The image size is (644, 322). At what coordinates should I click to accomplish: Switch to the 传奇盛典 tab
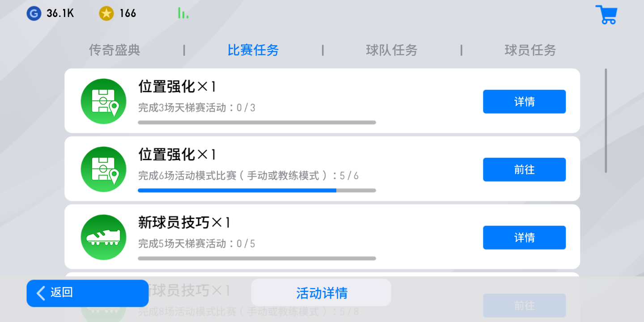[114, 50]
